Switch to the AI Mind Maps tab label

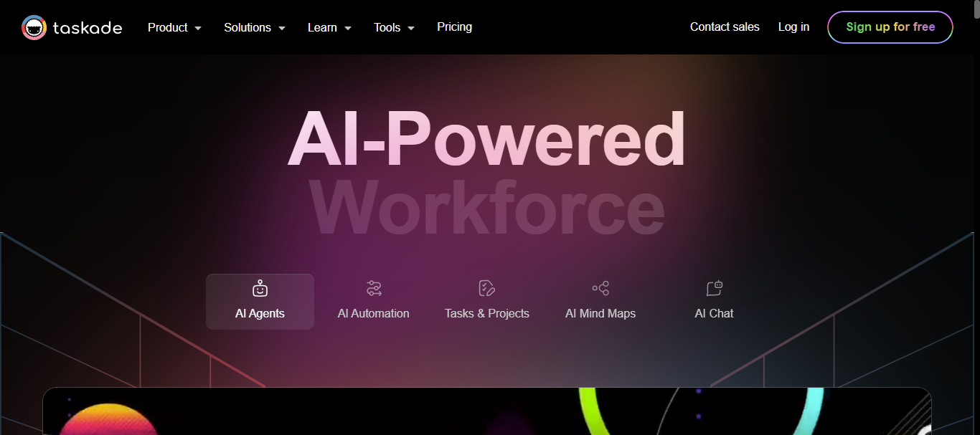tap(600, 313)
